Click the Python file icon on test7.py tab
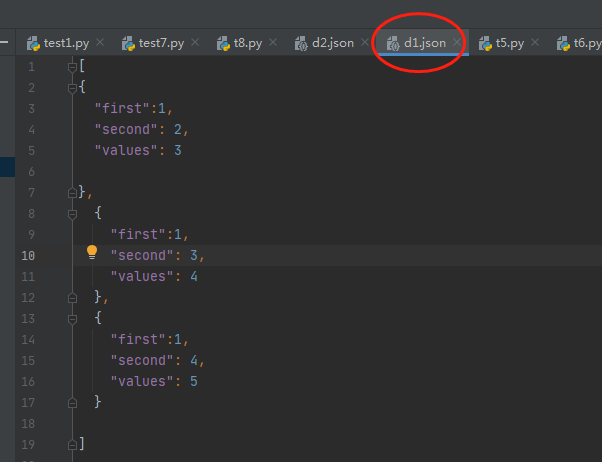This screenshot has height=462, width=602. click(x=128, y=43)
